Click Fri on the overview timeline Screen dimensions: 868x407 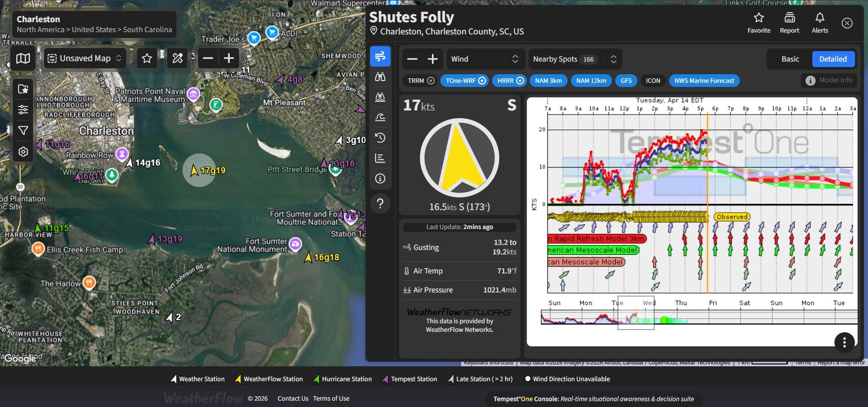coord(713,303)
